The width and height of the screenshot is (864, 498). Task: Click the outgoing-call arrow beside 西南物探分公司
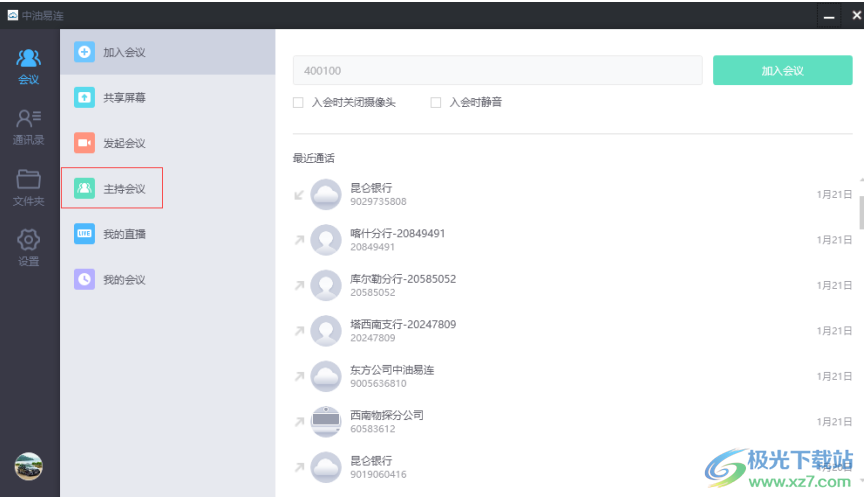click(x=299, y=422)
